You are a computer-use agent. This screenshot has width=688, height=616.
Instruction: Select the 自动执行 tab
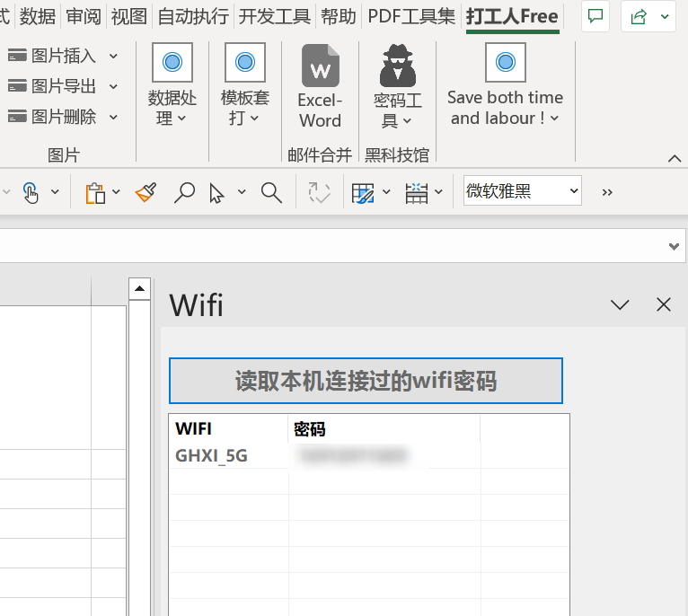[192, 16]
